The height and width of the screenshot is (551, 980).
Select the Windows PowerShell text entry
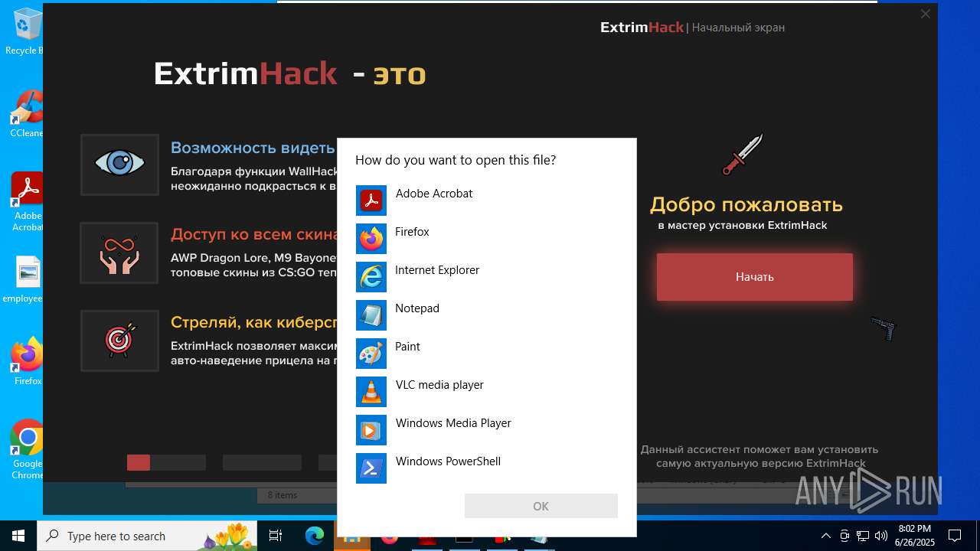(448, 461)
